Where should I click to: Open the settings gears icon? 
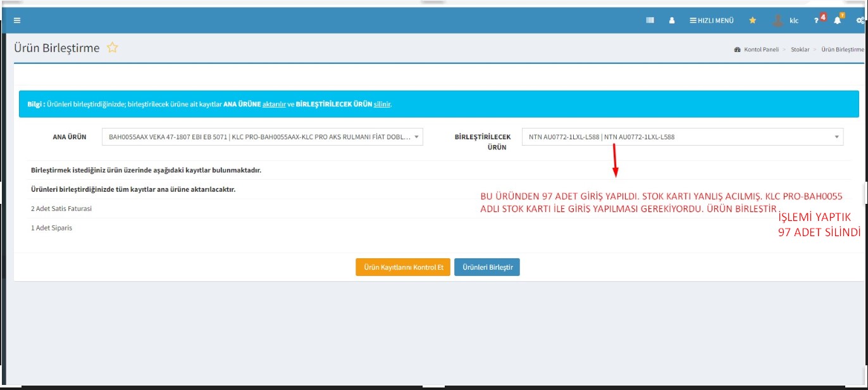(x=860, y=20)
